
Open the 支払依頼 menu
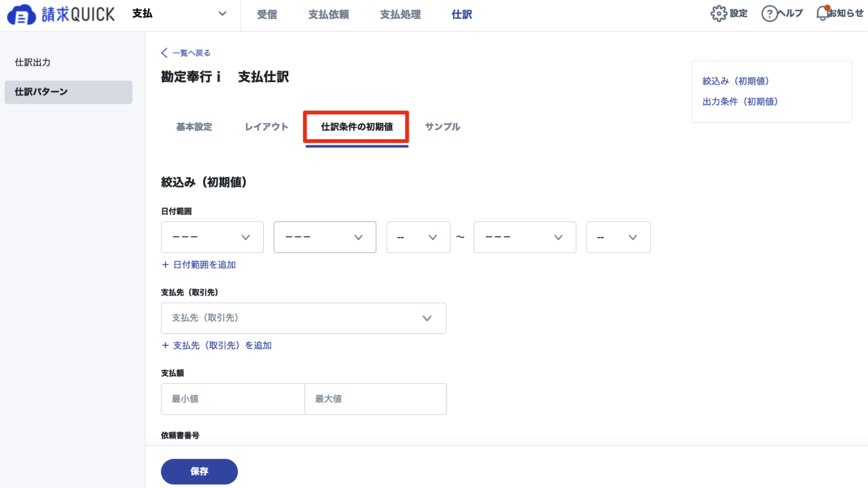[x=329, y=15]
